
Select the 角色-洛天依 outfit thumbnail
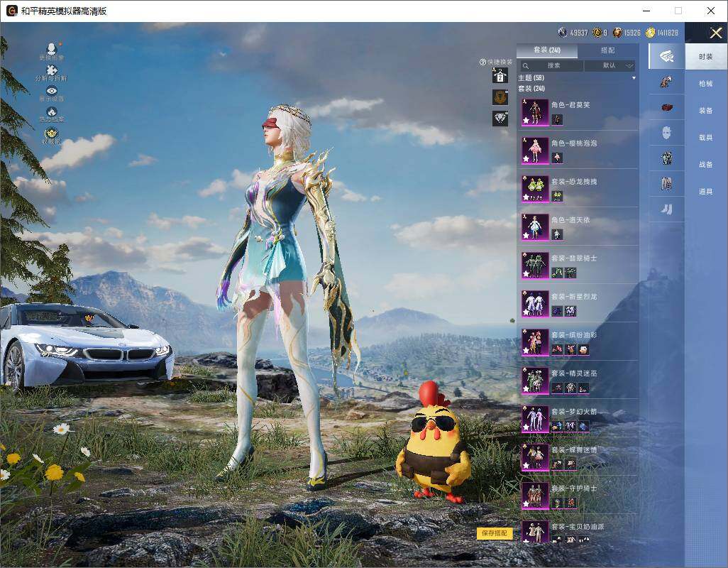[x=535, y=227]
